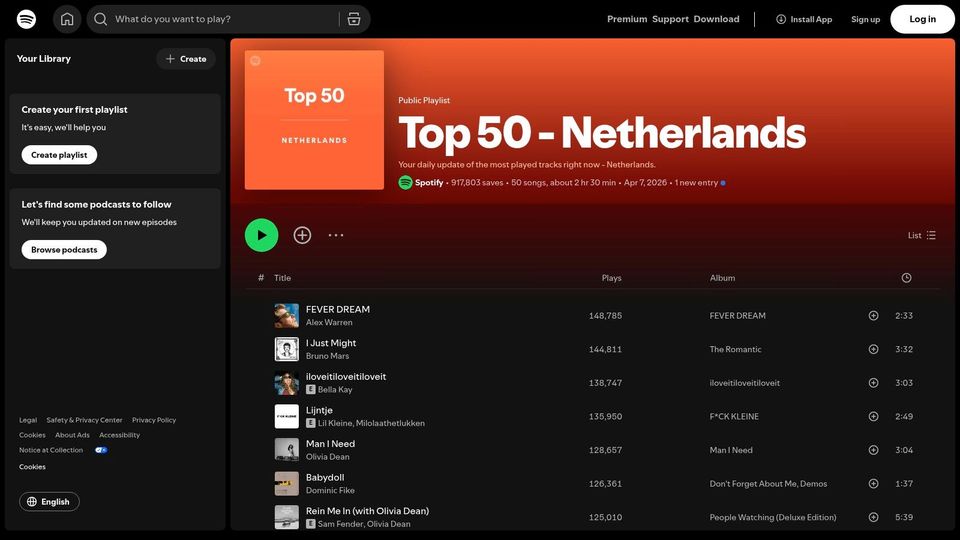Open artist Lil Kleine
960x540 pixels.
[335, 424]
